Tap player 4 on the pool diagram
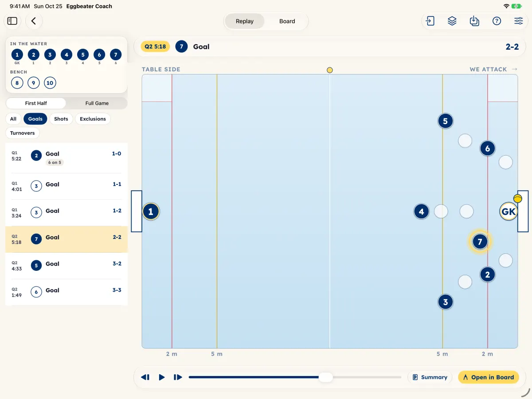 [x=421, y=211]
